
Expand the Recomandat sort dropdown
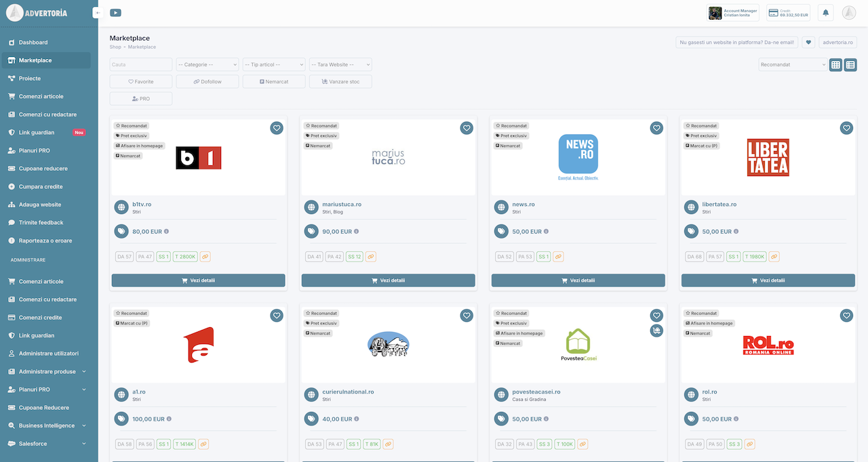(x=792, y=65)
